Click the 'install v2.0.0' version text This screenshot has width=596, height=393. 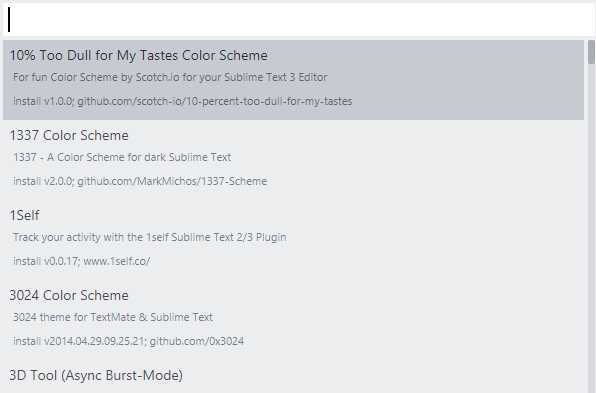(43, 181)
